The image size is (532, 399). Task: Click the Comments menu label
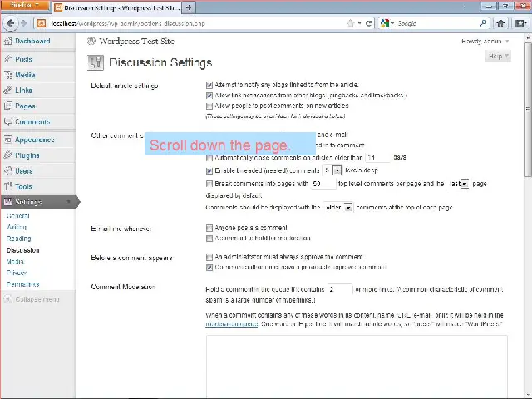coord(32,121)
